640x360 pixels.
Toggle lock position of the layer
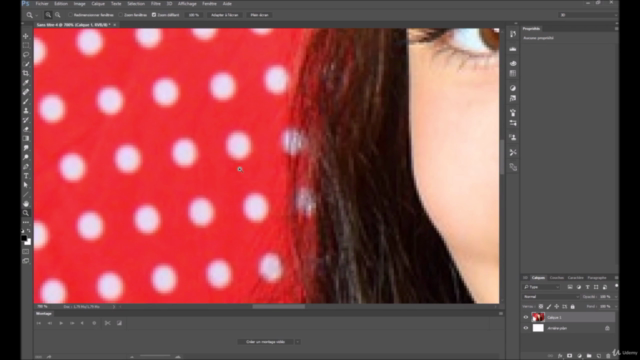557,306
